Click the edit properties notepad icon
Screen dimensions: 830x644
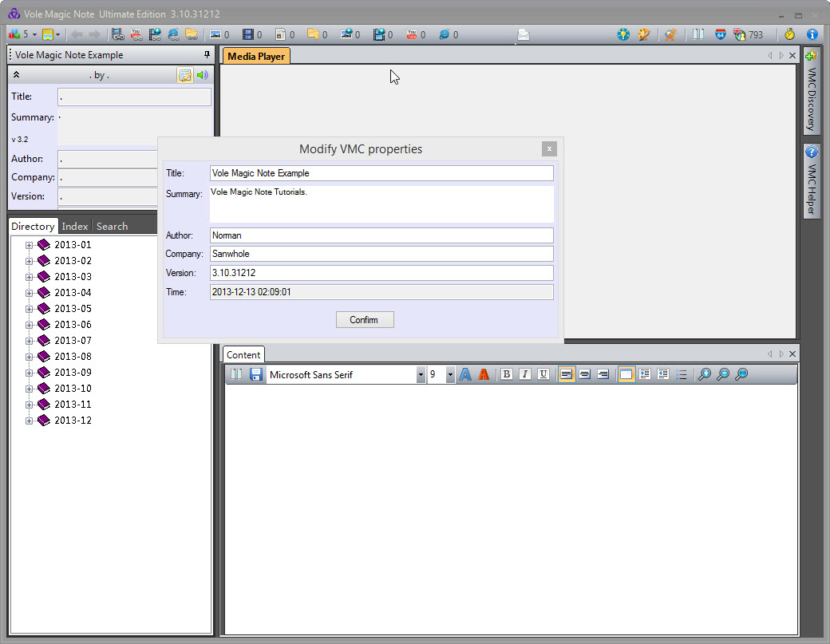click(x=184, y=75)
